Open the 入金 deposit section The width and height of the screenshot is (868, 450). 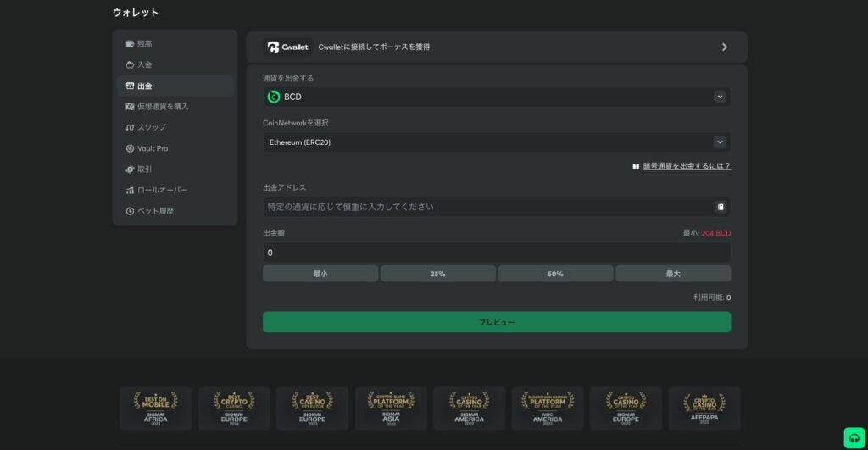(x=175, y=64)
